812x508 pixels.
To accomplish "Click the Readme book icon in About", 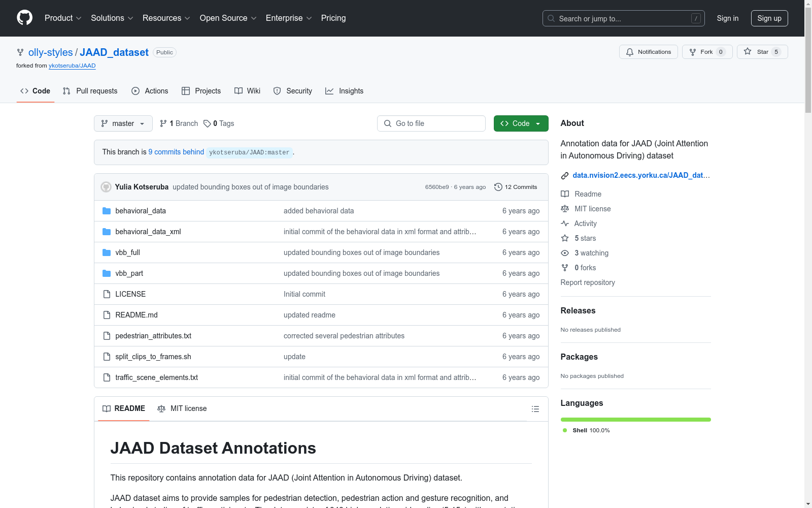I will pyautogui.click(x=565, y=194).
